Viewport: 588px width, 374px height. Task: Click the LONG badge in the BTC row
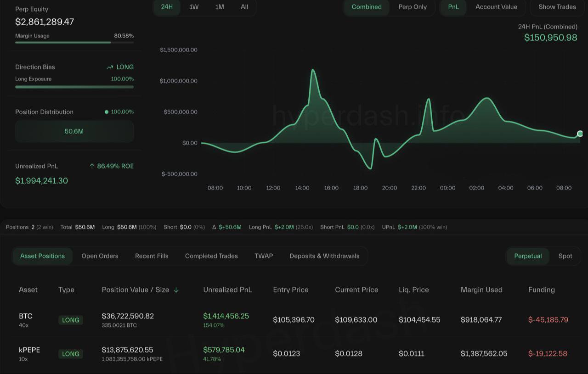[x=71, y=320]
